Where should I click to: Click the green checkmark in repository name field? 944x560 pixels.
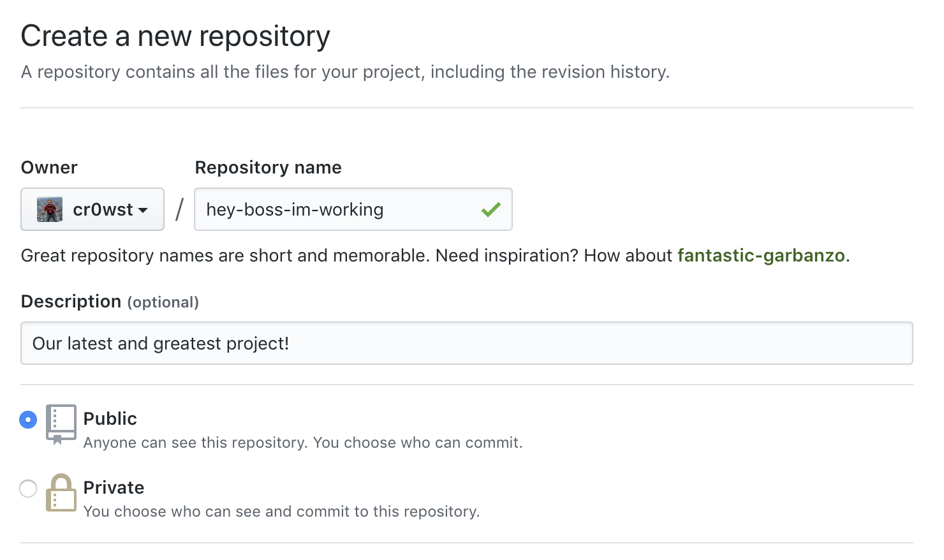(491, 209)
